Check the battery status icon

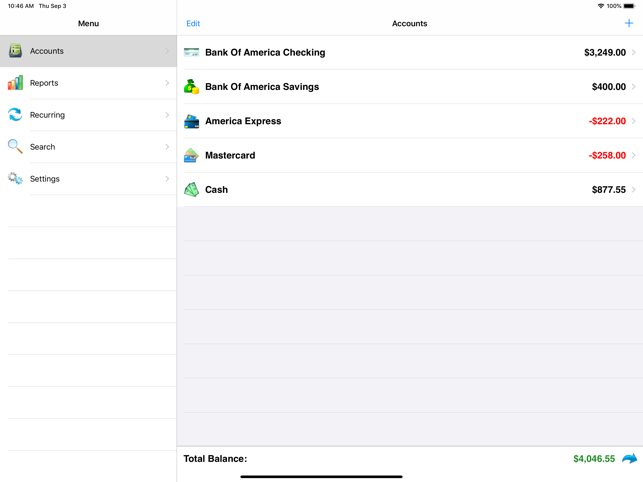(x=629, y=6)
